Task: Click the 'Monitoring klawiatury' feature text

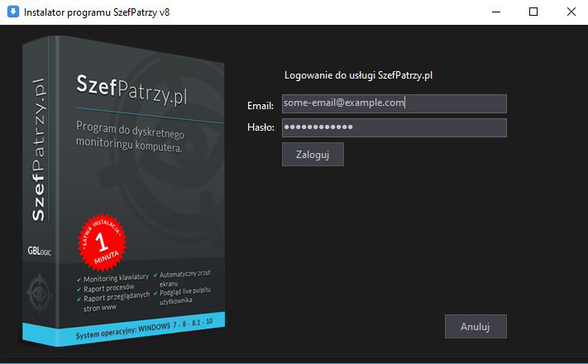Action: (116, 278)
